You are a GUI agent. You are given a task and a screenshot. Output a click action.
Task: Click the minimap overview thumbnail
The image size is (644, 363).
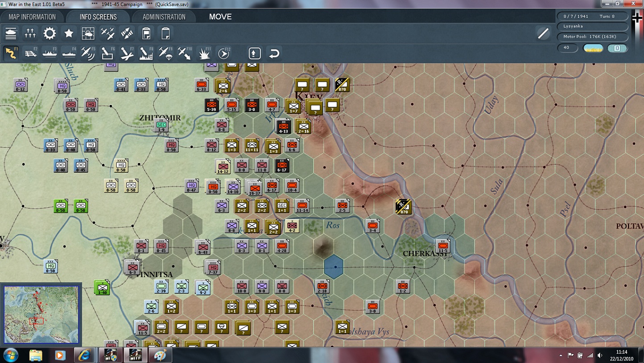click(x=41, y=314)
